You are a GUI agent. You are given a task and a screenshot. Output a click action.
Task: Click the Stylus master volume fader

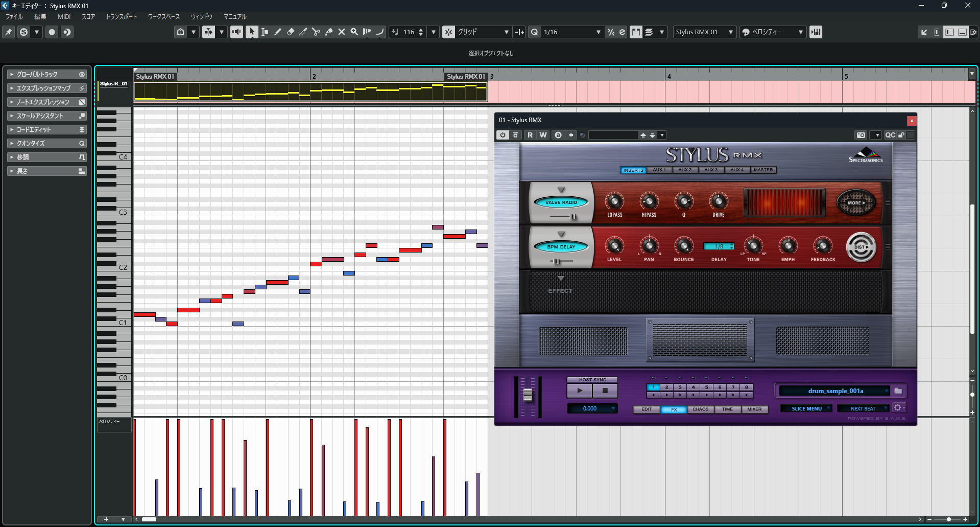pyautogui.click(x=528, y=395)
